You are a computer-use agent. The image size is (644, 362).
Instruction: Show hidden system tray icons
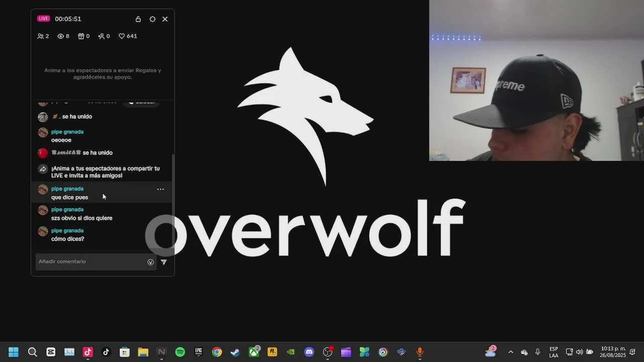click(511, 352)
